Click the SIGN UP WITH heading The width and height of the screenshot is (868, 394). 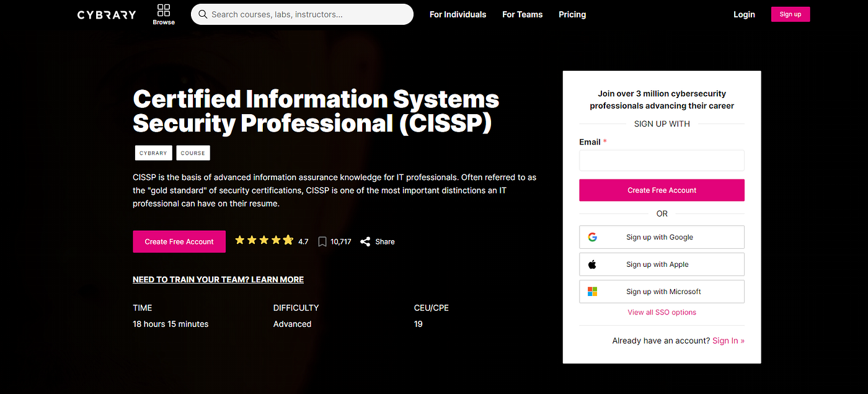(662, 123)
